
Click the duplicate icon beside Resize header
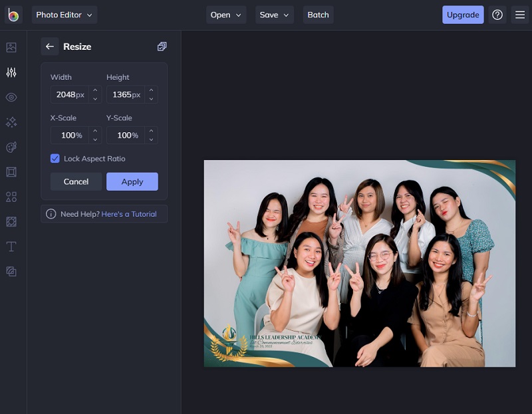(x=162, y=47)
